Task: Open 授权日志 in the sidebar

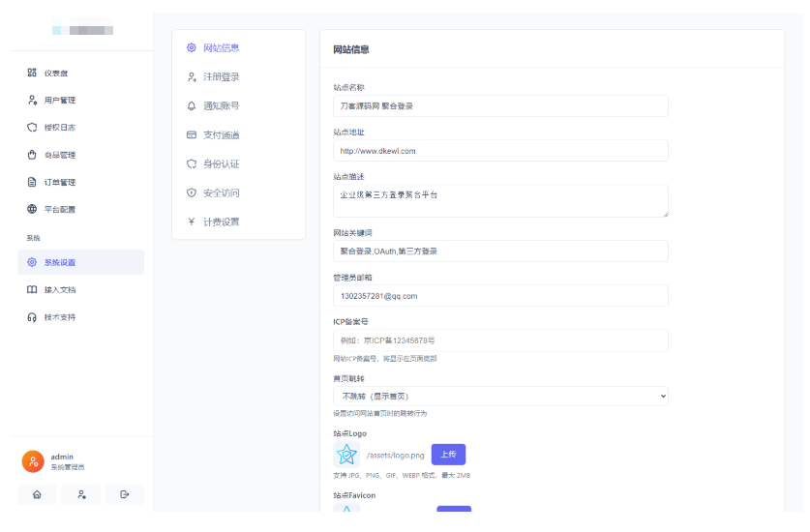Action: tap(80, 128)
